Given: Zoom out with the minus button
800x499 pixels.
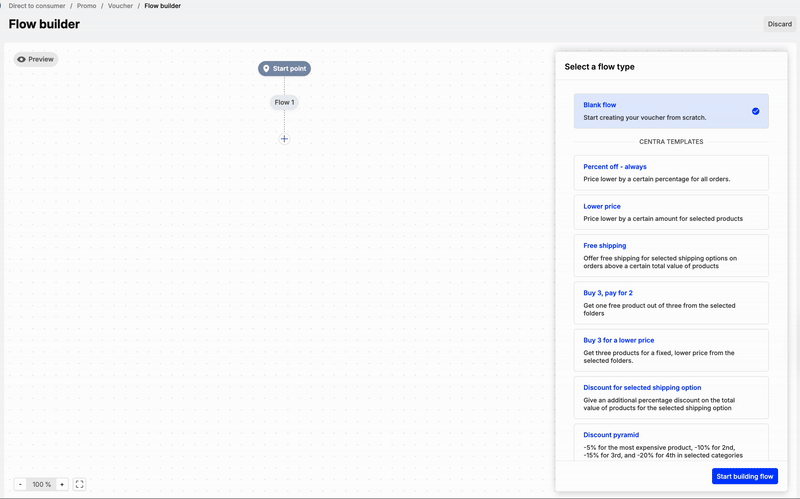Looking at the screenshot, I should tap(20, 484).
